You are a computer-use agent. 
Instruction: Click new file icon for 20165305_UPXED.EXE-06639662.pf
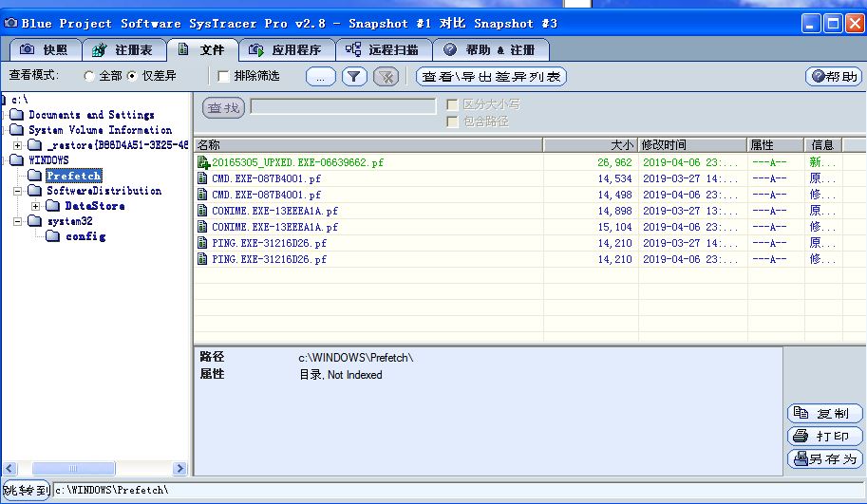coord(203,162)
